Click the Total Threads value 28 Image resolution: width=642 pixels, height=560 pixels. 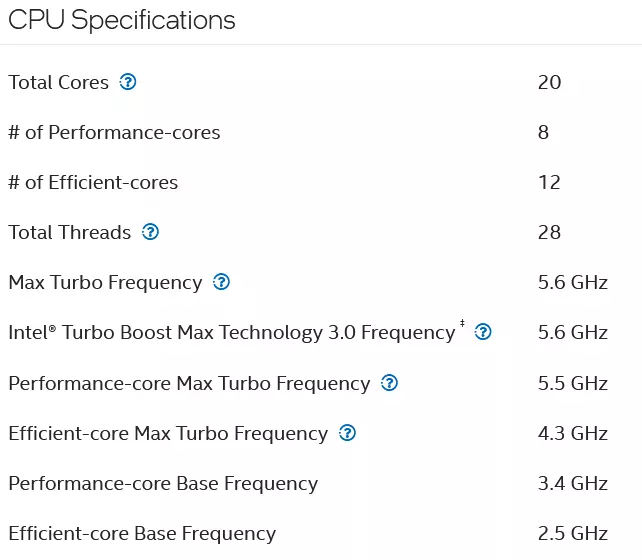pyautogui.click(x=549, y=233)
